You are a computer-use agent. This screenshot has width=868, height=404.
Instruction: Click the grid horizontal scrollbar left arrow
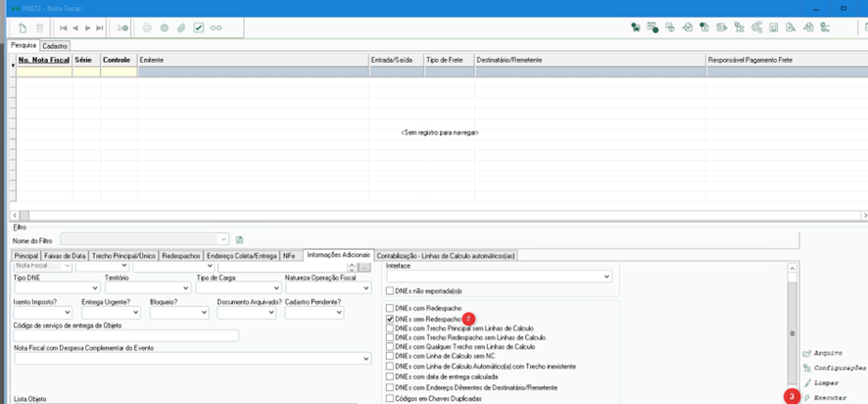[x=15, y=215]
